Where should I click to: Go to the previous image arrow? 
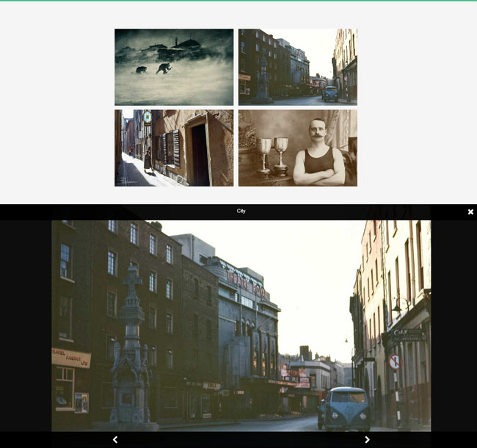(115, 439)
